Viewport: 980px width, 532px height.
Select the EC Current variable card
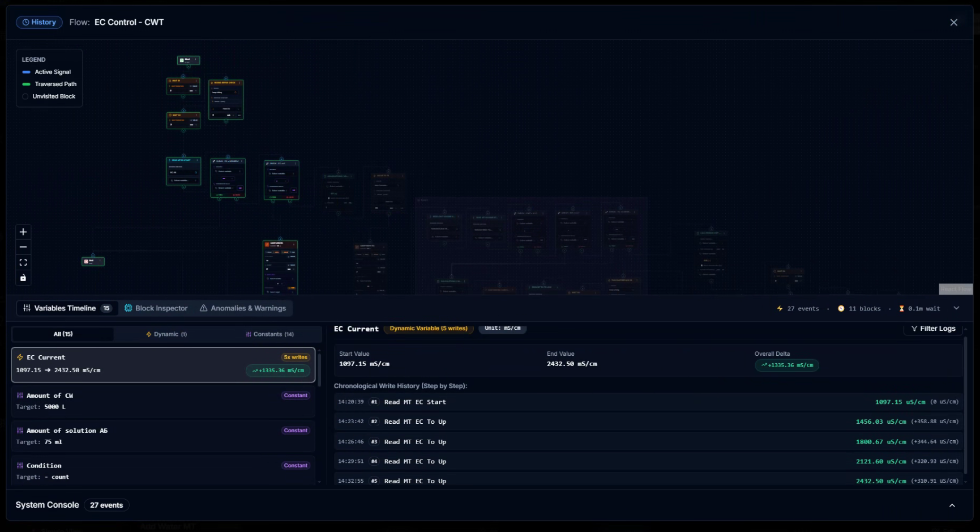(x=163, y=365)
